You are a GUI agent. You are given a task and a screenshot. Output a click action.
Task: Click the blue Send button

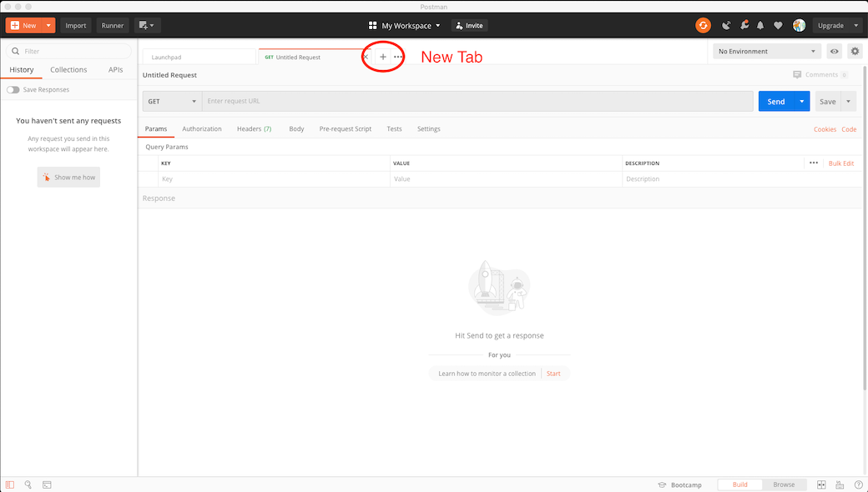(775, 101)
